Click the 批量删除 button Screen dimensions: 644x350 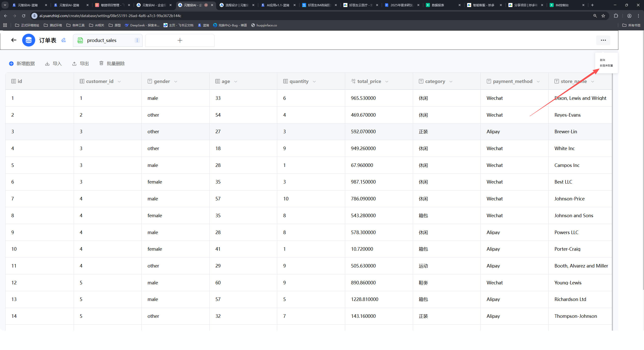coord(112,64)
